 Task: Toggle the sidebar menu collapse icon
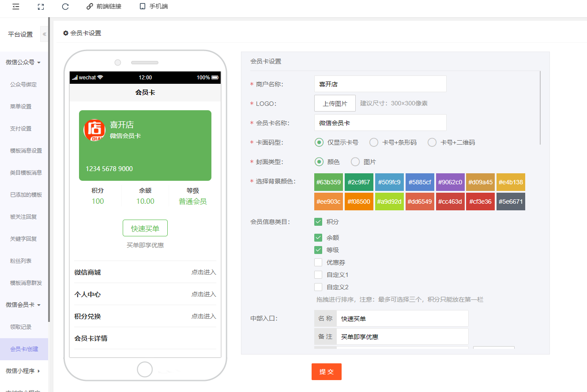coord(16,7)
